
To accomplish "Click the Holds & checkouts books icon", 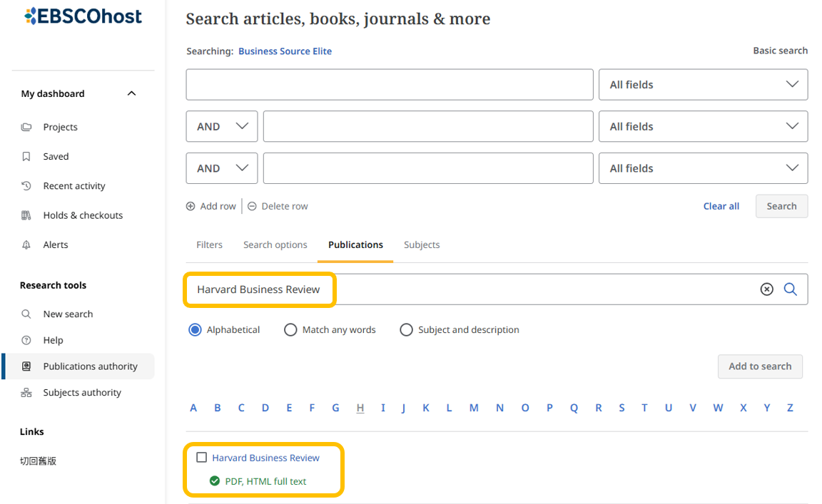I will click(x=26, y=215).
